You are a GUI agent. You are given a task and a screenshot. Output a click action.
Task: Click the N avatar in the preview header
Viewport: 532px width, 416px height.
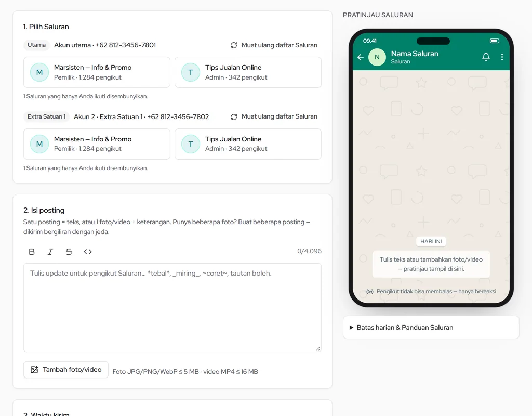[377, 57]
